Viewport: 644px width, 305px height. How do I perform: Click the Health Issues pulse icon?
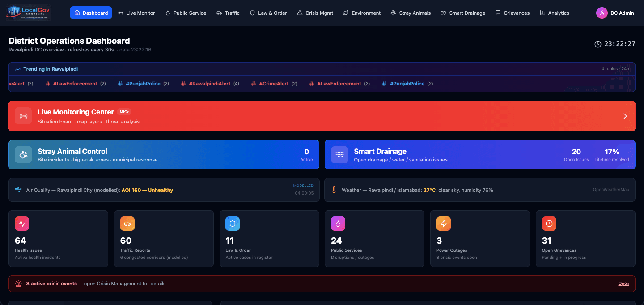point(22,224)
